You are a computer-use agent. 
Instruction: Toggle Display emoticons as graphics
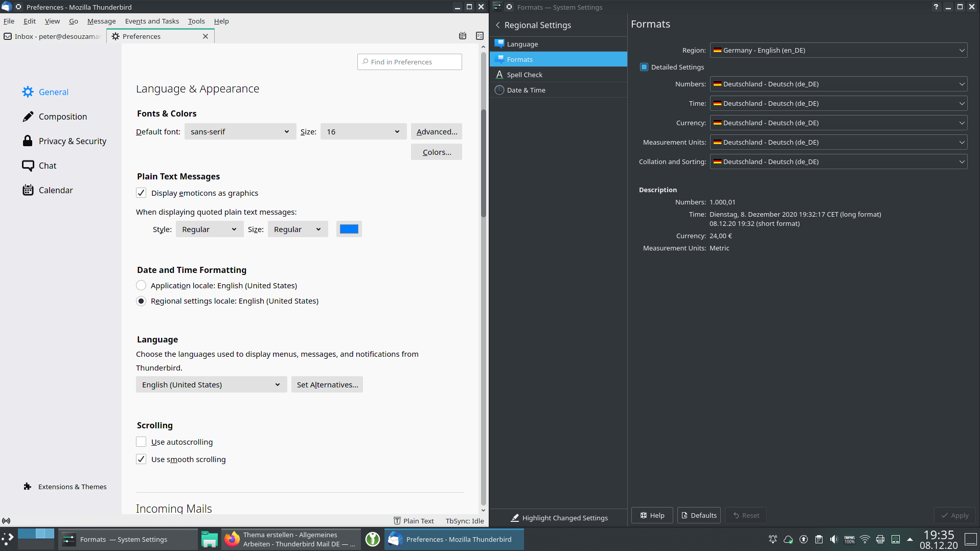(x=141, y=193)
